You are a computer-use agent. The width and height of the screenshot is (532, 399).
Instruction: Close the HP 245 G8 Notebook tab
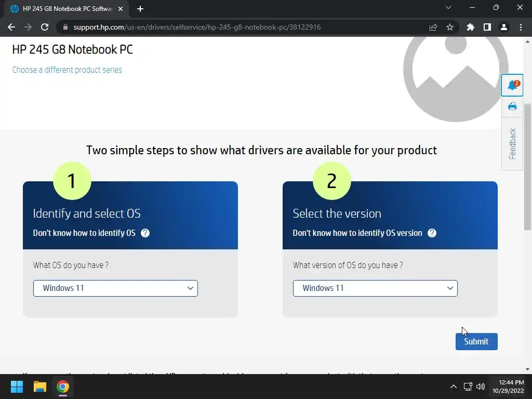[x=121, y=9]
